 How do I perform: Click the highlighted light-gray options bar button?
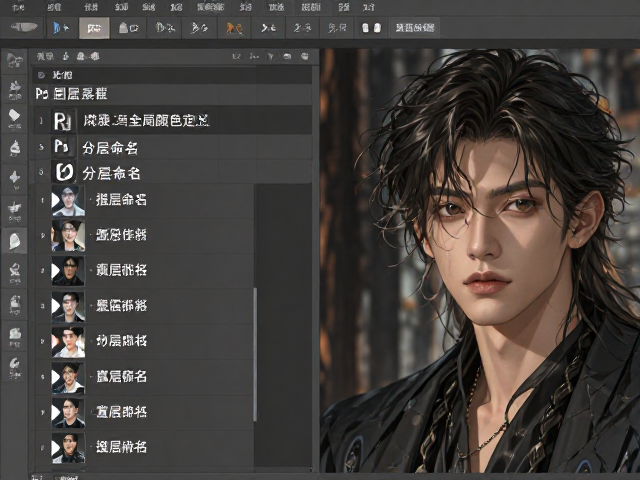[x=94, y=28]
